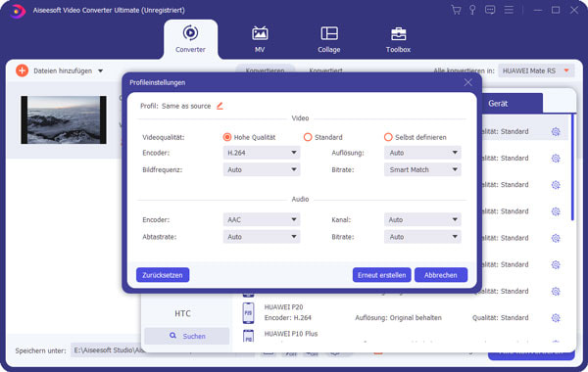Click Dateien hinzufügen button
The width and height of the screenshot is (588, 372).
(63, 70)
